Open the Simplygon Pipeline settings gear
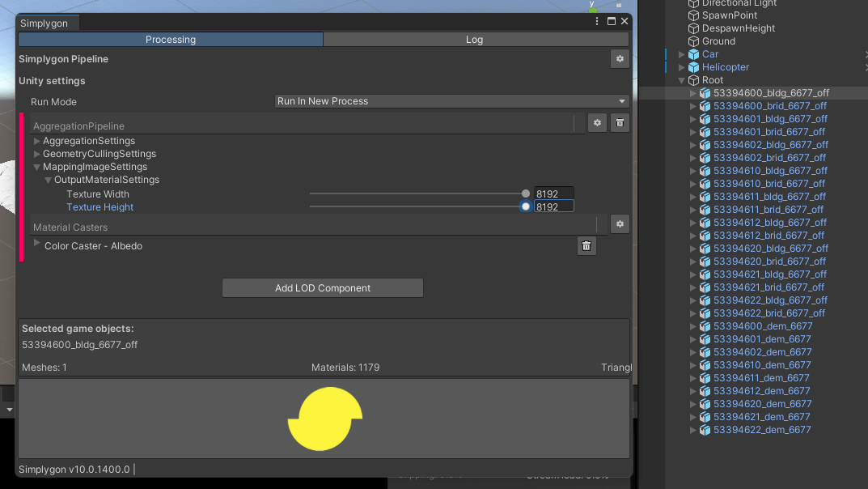 (x=620, y=59)
